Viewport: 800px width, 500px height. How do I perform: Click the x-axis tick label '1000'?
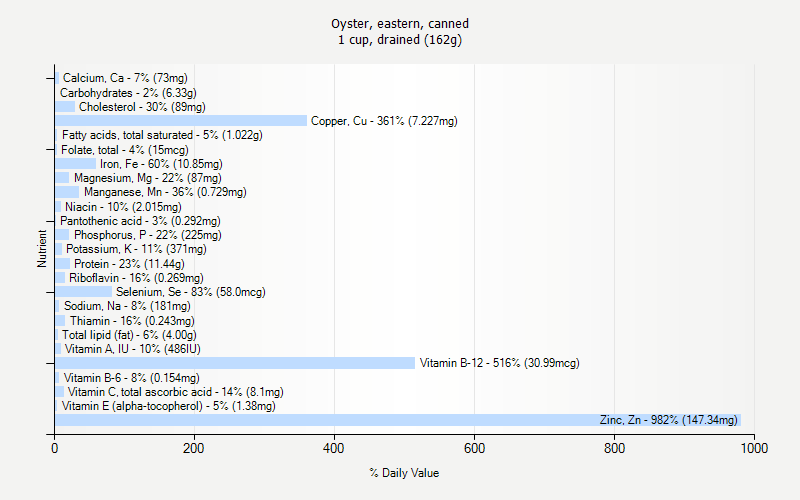pyautogui.click(x=754, y=448)
